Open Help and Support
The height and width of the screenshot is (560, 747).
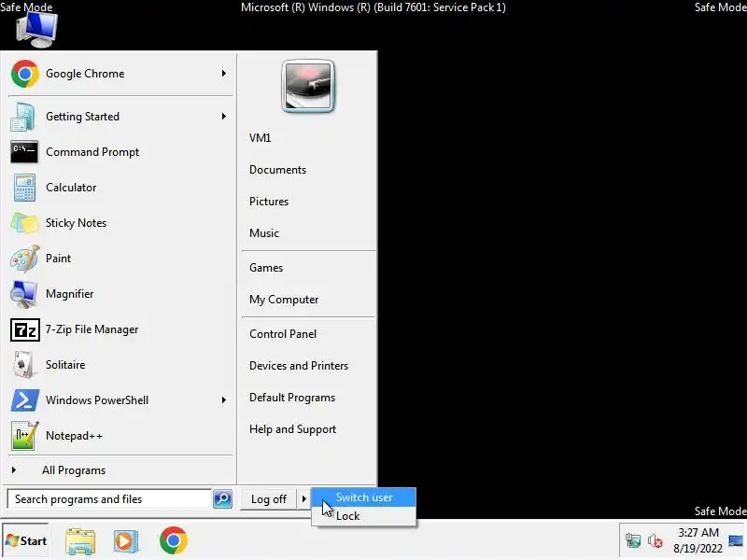292,429
